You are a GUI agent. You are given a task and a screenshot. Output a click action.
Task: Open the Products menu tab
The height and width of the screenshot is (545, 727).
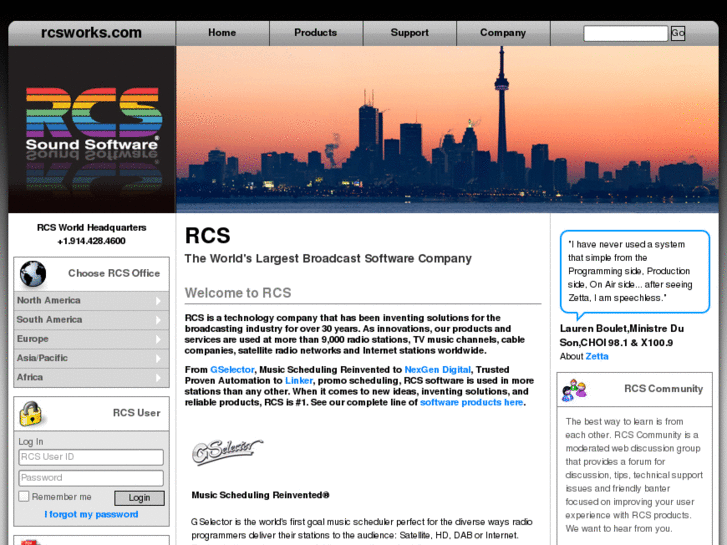tap(316, 33)
